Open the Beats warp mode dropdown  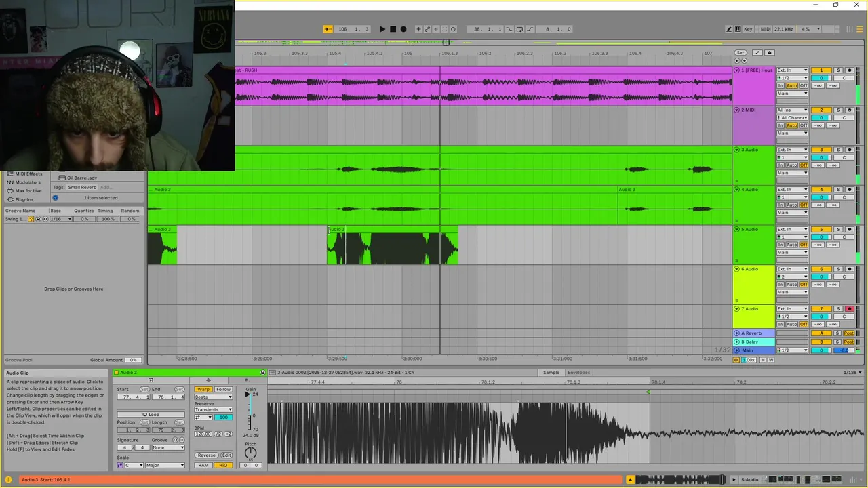214,397
